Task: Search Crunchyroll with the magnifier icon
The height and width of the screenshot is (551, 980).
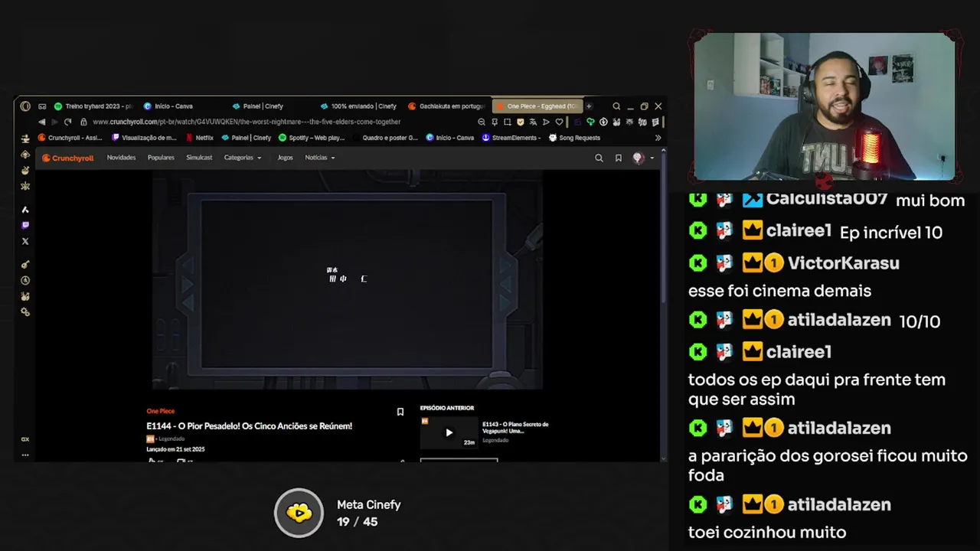Action: coord(599,158)
